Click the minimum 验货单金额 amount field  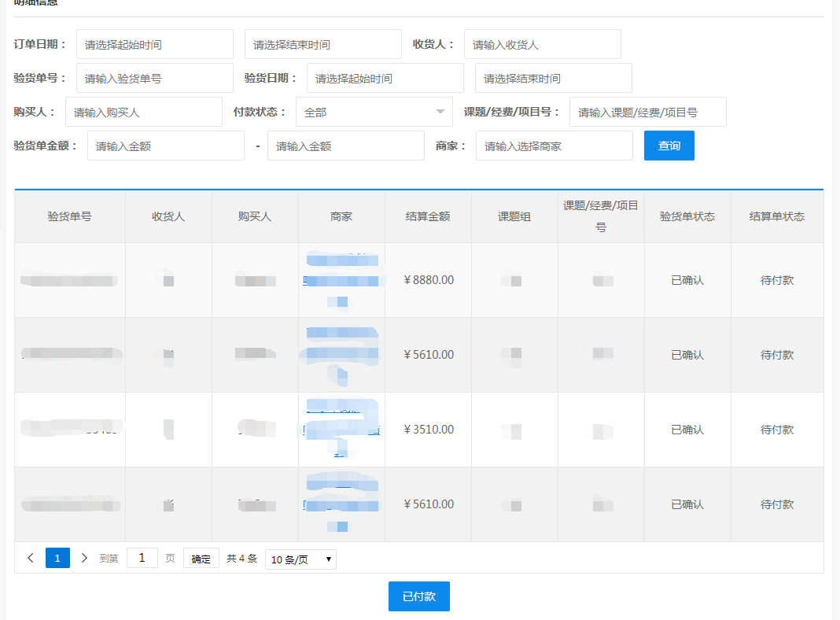point(165,146)
